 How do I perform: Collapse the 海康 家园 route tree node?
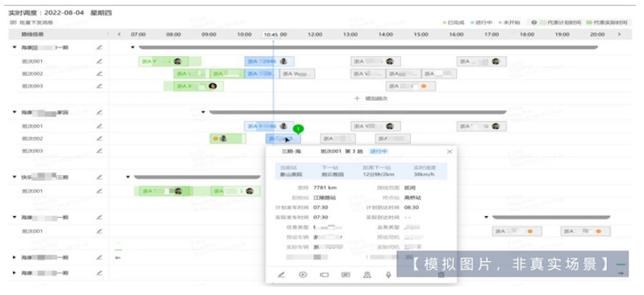15,112
